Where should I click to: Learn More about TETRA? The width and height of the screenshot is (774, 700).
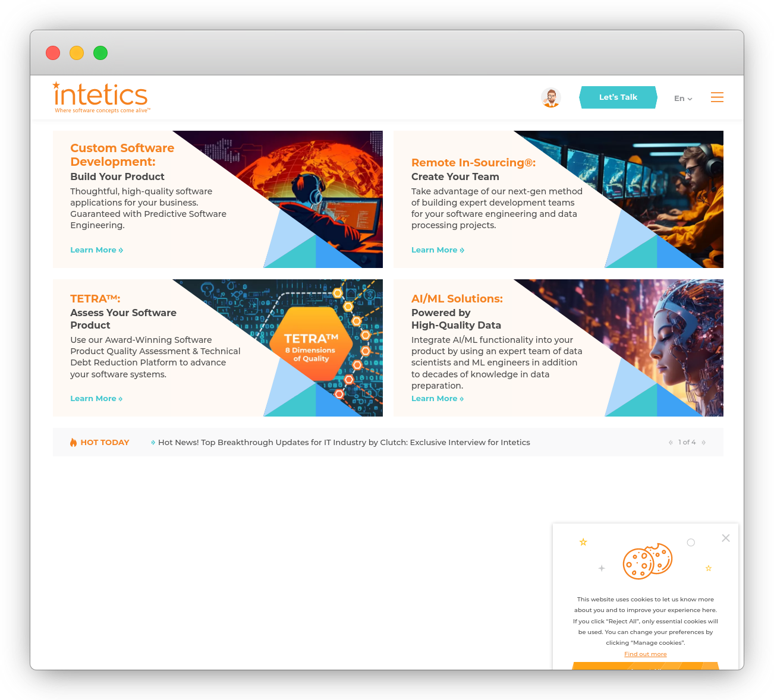click(x=96, y=399)
